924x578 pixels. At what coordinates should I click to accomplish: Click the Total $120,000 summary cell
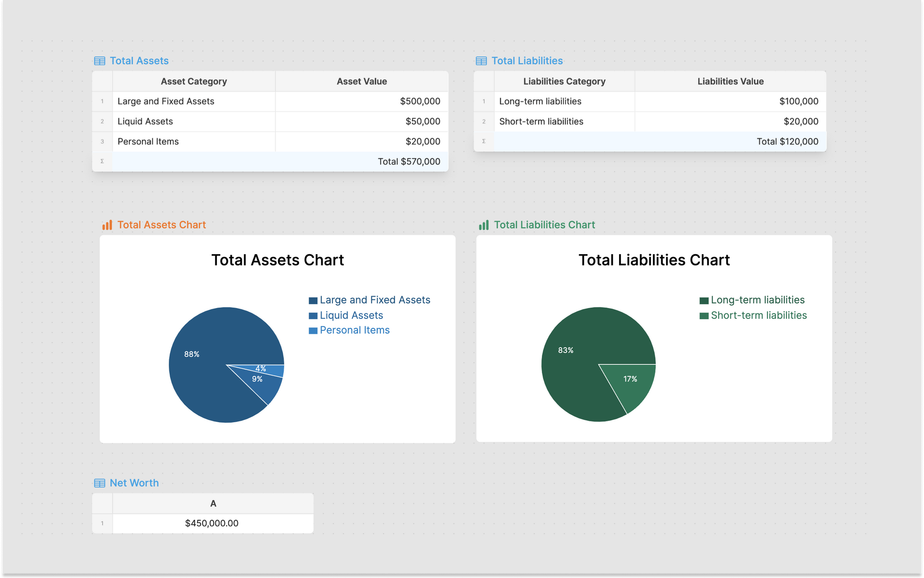point(661,142)
